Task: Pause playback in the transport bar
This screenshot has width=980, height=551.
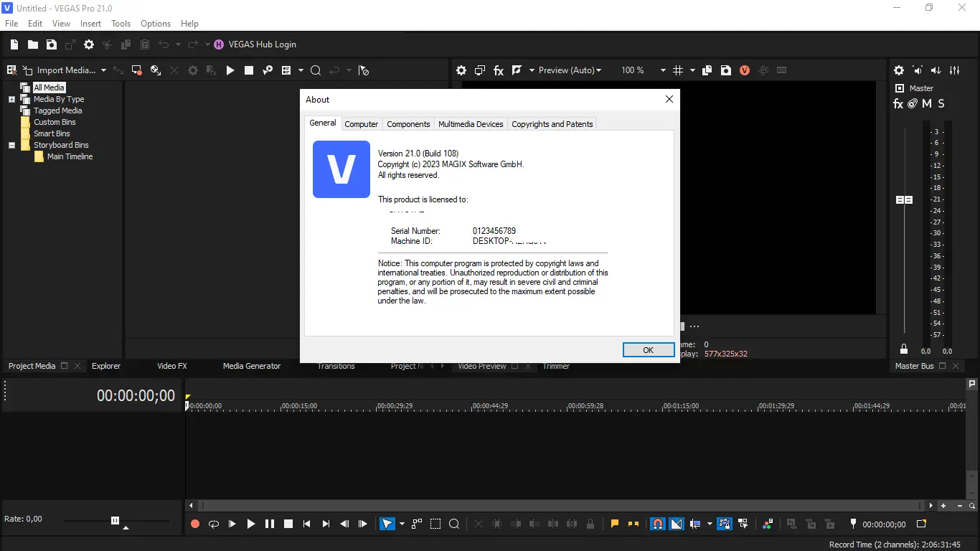Action: click(270, 524)
